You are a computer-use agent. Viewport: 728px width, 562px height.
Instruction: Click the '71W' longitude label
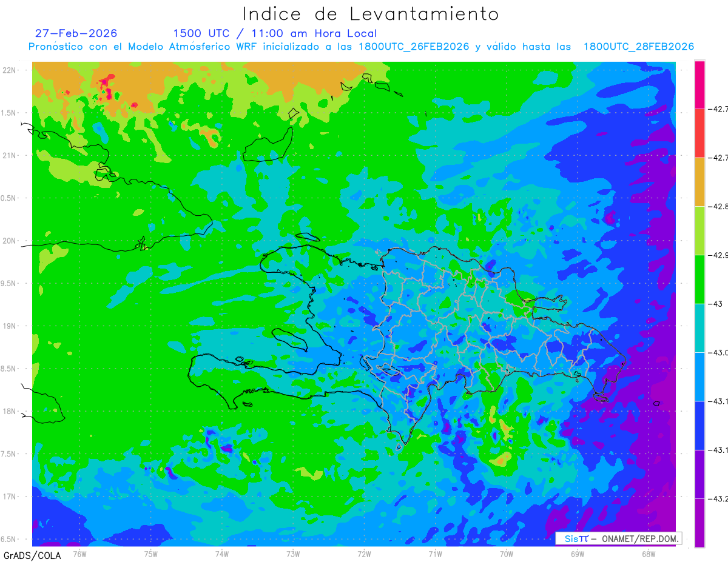pyautogui.click(x=435, y=554)
